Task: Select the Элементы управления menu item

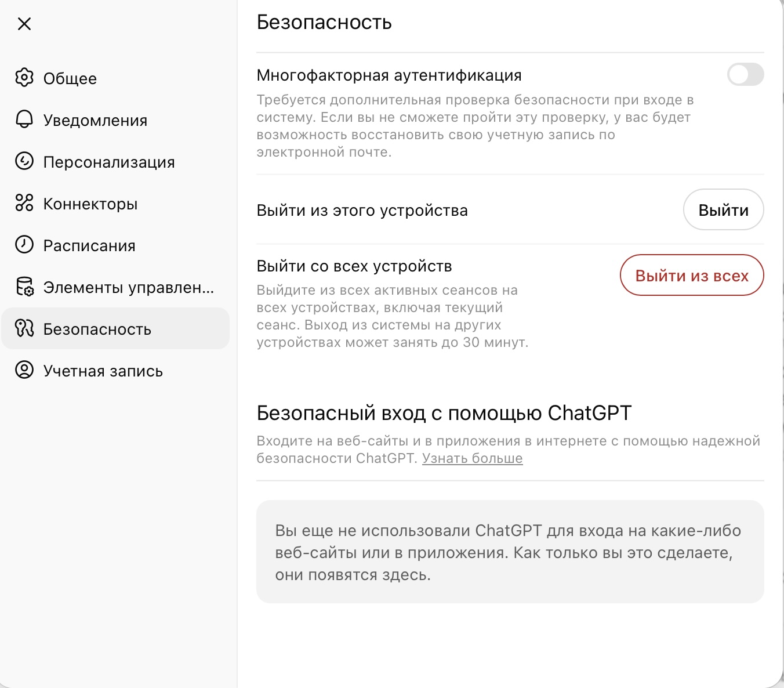Action: [129, 287]
